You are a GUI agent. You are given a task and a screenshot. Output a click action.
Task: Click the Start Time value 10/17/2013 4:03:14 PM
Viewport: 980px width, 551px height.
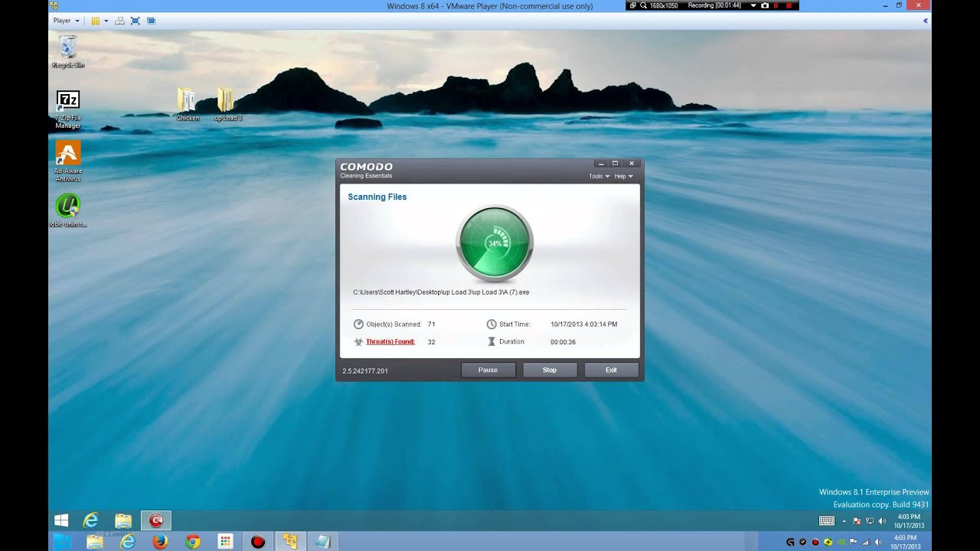[x=583, y=324]
